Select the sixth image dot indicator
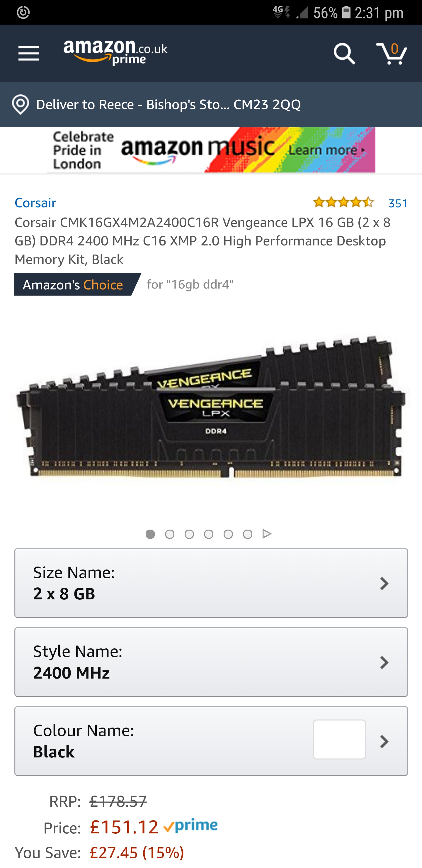This screenshot has height=868, width=422. [x=248, y=534]
